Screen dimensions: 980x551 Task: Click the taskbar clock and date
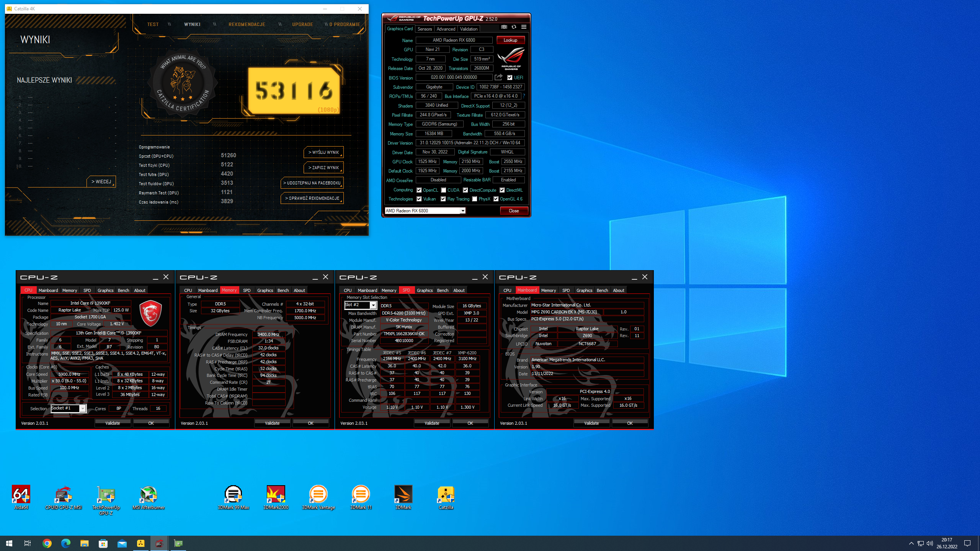947,543
